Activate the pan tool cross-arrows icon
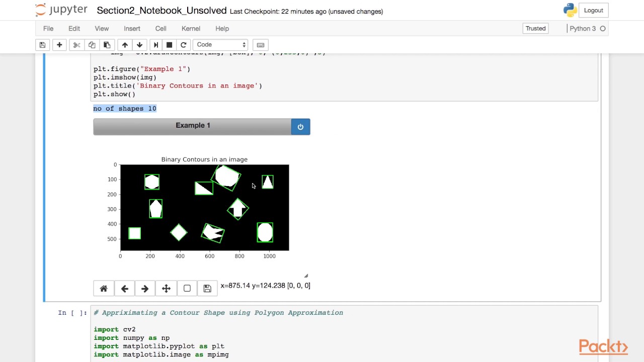The width and height of the screenshot is (644, 362). [166, 289]
